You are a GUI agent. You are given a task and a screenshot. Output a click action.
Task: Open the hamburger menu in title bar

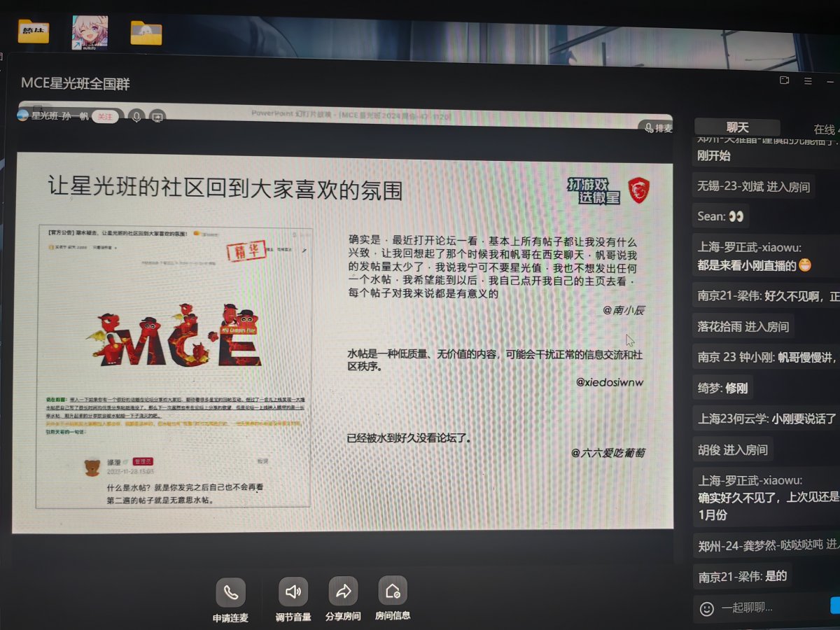point(808,80)
